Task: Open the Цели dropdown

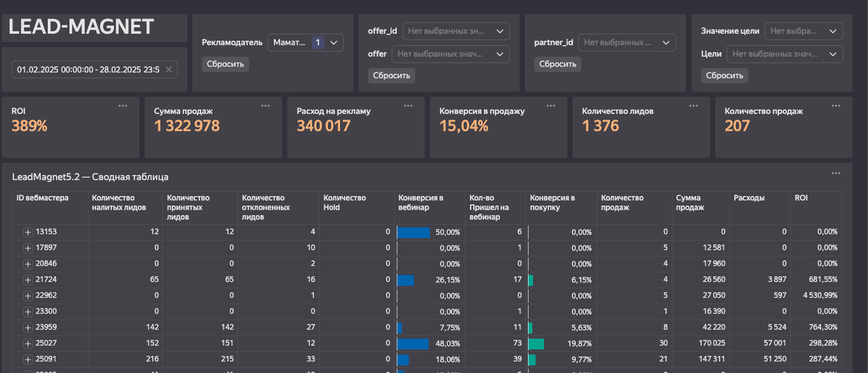Action: pos(785,54)
